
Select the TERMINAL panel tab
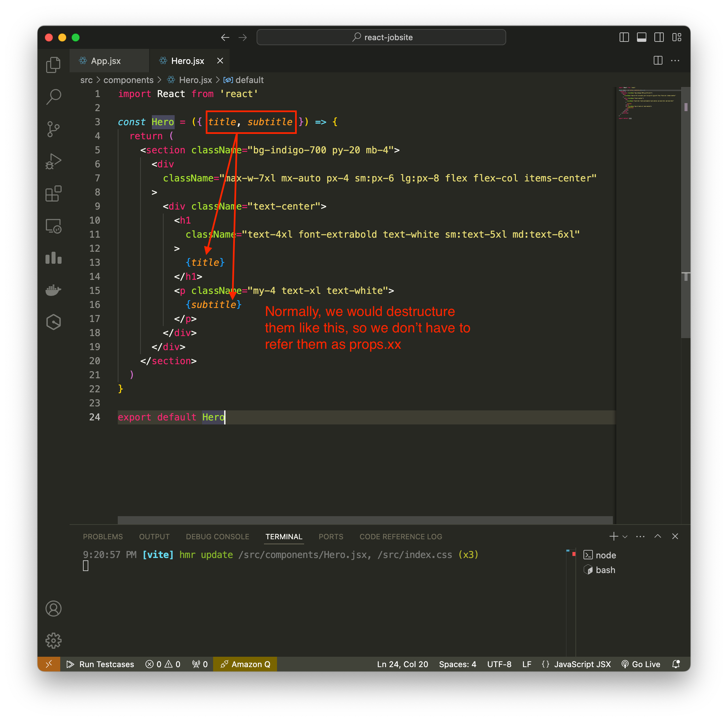pos(284,537)
